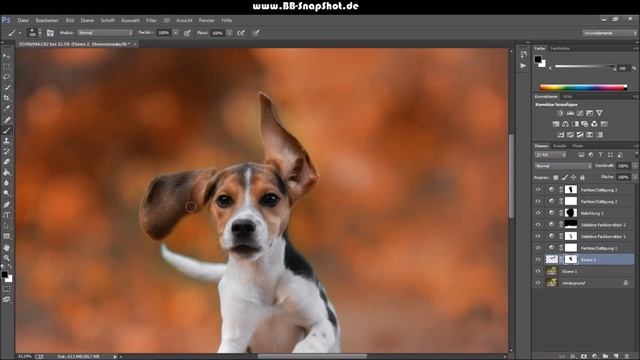Open the Grundelemente workspace dropdown
The image size is (640, 360).
tap(610, 33)
